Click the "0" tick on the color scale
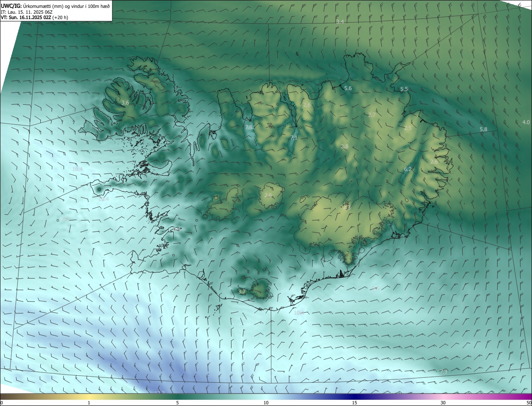The height and width of the screenshot is (406, 532). 2,403
